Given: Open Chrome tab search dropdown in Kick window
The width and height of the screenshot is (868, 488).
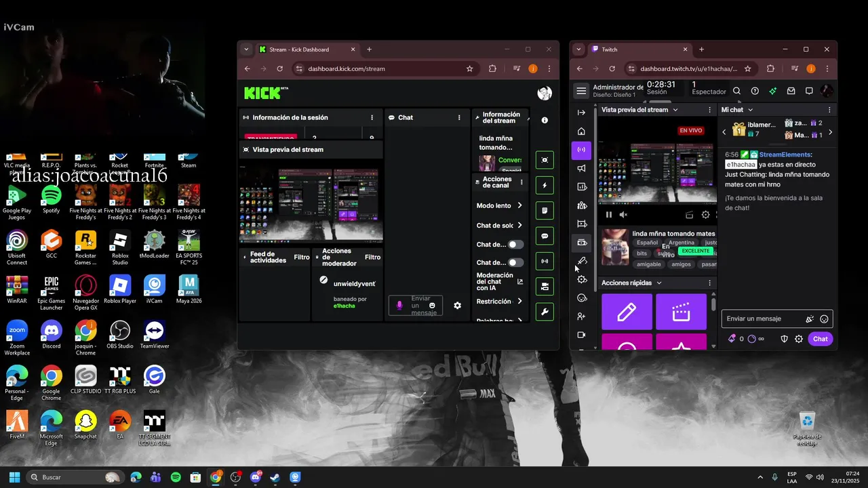Looking at the screenshot, I should [246, 49].
